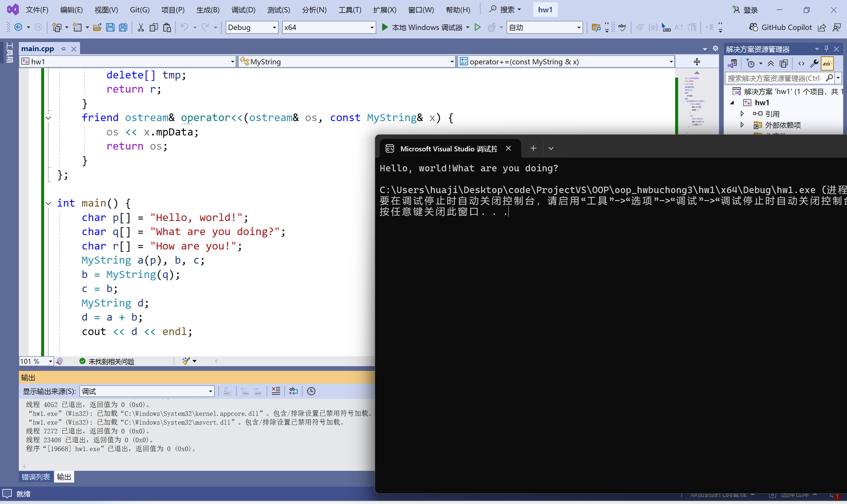Click the 本地 Windows 调试器 run button
The width and height of the screenshot is (847, 504).
(423, 27)
